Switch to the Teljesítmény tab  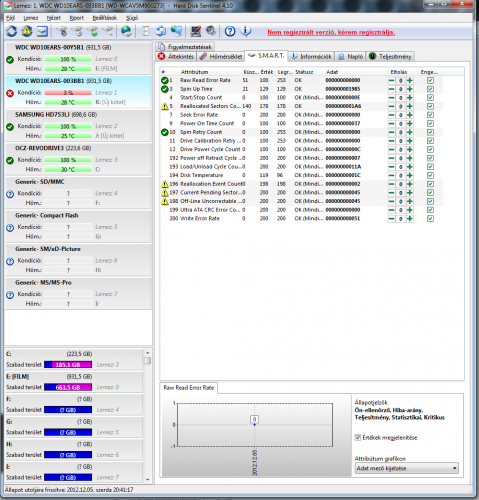pos(390,56)
